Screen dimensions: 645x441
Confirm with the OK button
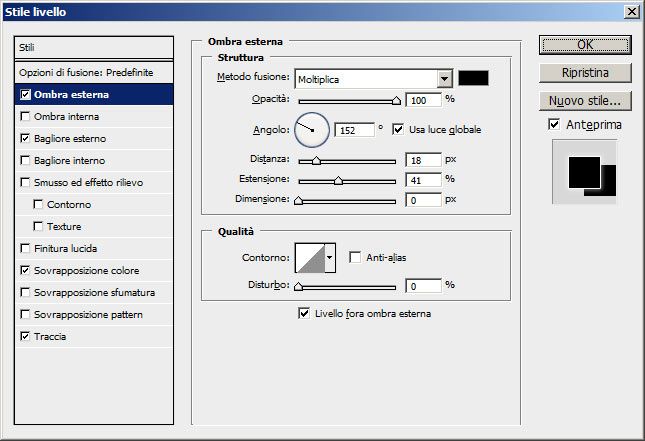click(585, 45)
